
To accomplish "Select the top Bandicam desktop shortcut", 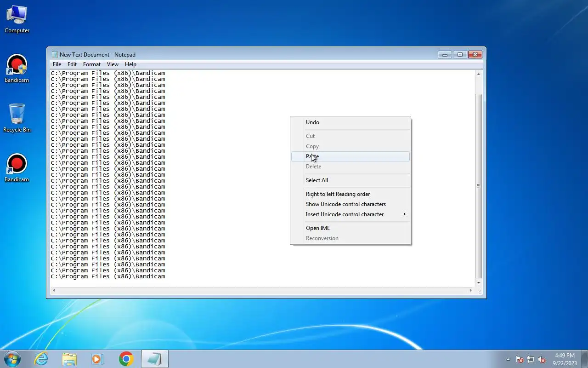I will 17,69.
